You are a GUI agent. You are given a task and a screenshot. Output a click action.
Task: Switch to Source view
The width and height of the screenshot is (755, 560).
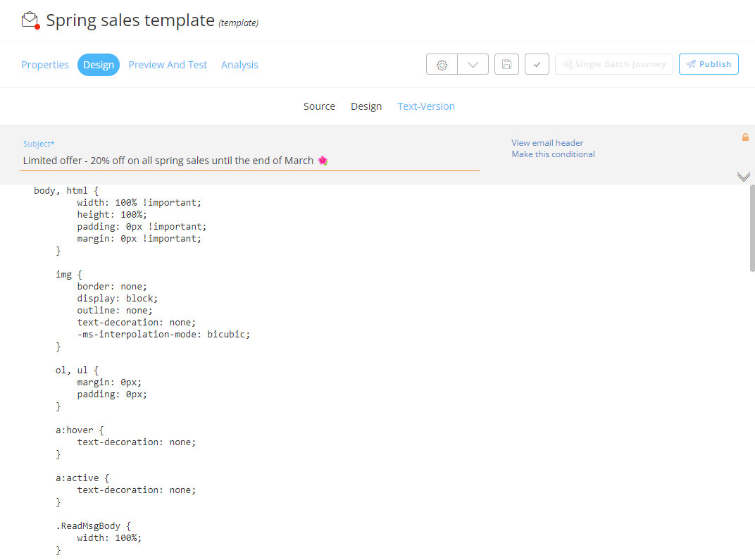point(319,106)
